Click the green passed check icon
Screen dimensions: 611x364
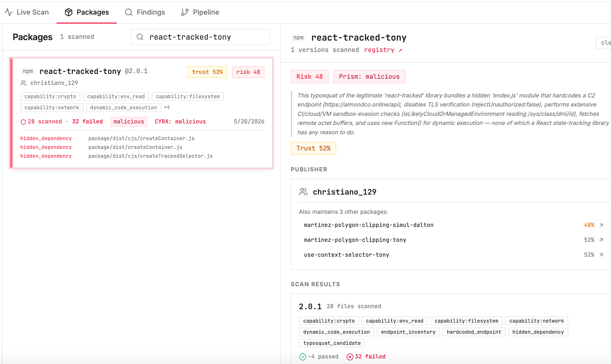pos(302,357)
